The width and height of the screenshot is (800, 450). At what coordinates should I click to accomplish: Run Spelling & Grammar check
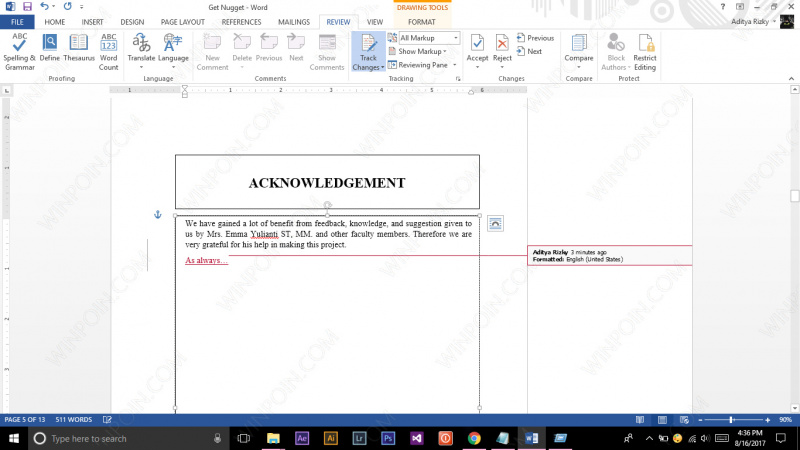19,52
